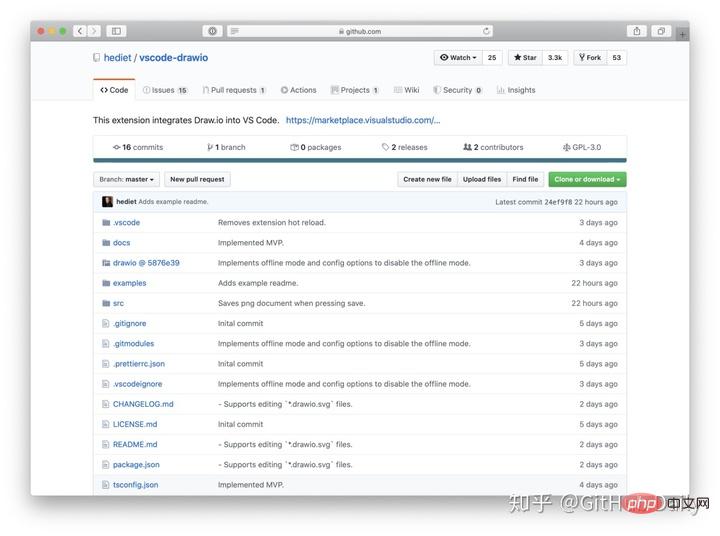This screenshot has width=720, height=536.
Task: Switch to the Issues tab
Action: coord(165,90)
